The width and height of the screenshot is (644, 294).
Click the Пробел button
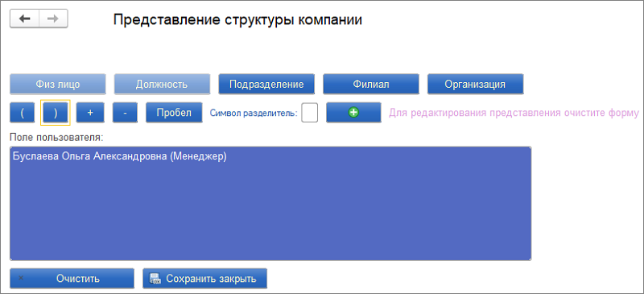point(174,113)
